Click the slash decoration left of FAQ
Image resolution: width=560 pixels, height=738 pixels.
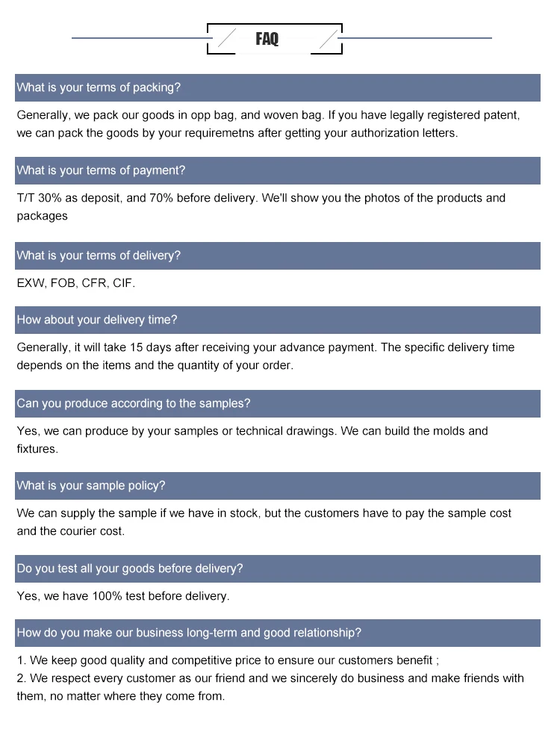click(x=227, y=39)
